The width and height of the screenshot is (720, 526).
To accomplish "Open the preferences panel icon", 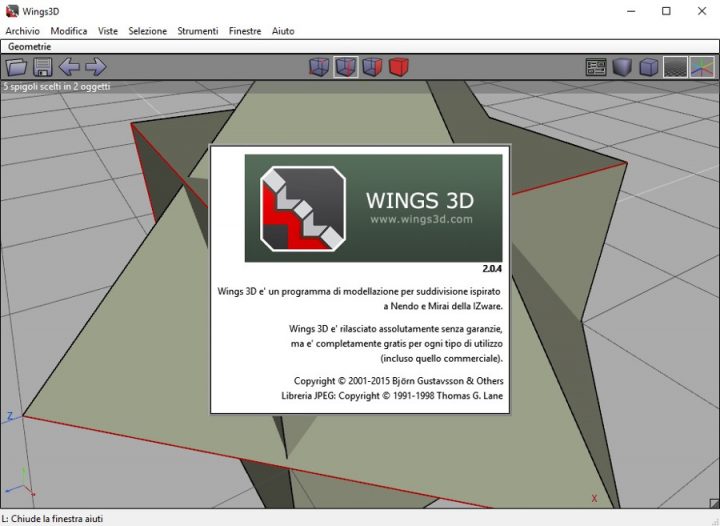I will pyautogui.click(x=596, y=67).
